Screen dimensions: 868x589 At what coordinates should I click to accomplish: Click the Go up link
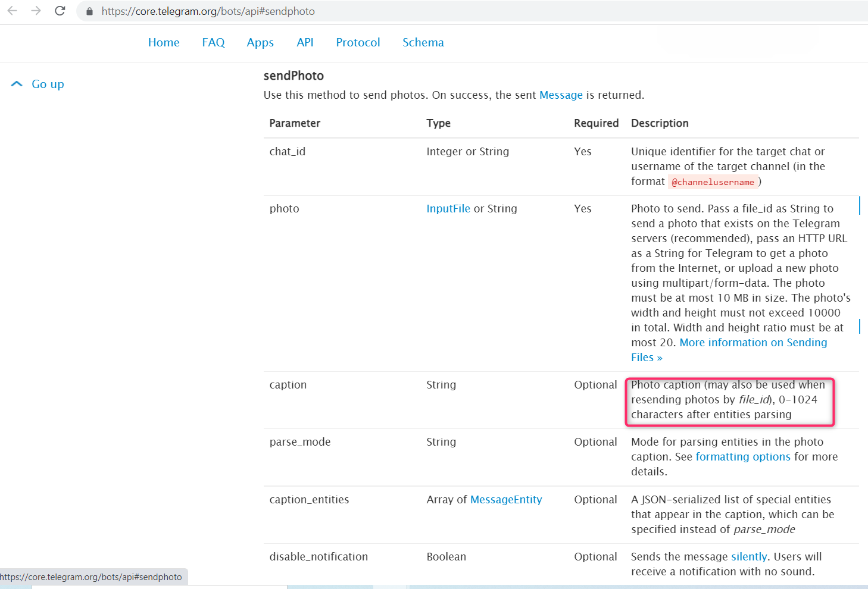click(48, 84)
